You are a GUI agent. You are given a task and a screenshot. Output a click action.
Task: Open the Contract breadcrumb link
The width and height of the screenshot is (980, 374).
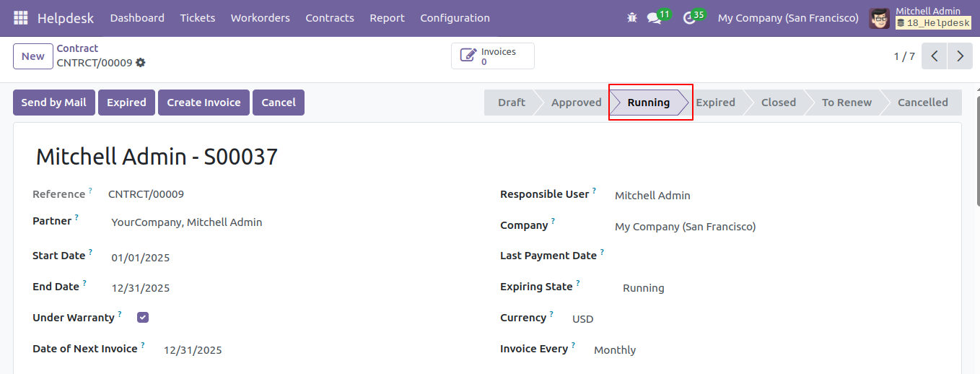77,48
